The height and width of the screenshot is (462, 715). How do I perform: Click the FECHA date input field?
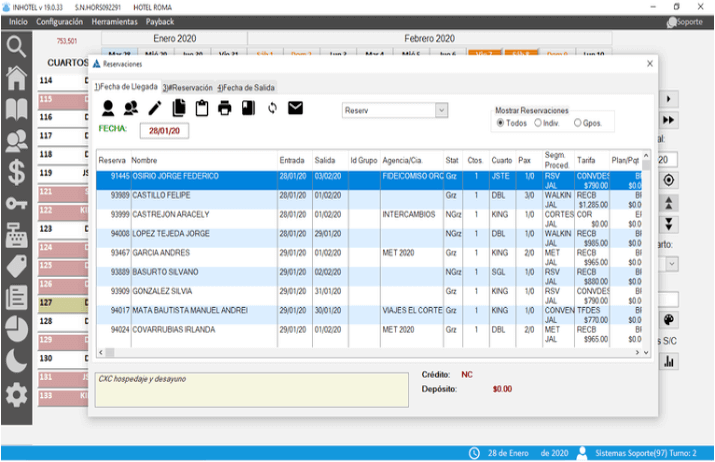click(x=164, y=131)
